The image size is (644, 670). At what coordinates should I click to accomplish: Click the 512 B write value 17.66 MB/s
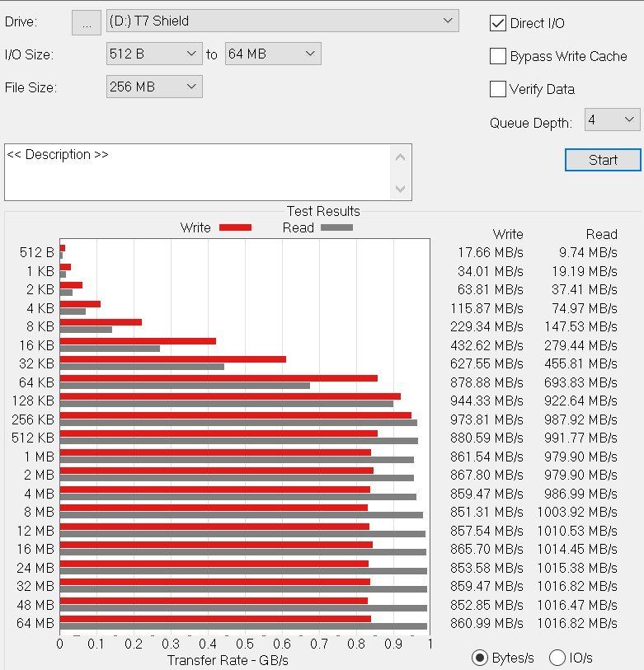point(491,252)
